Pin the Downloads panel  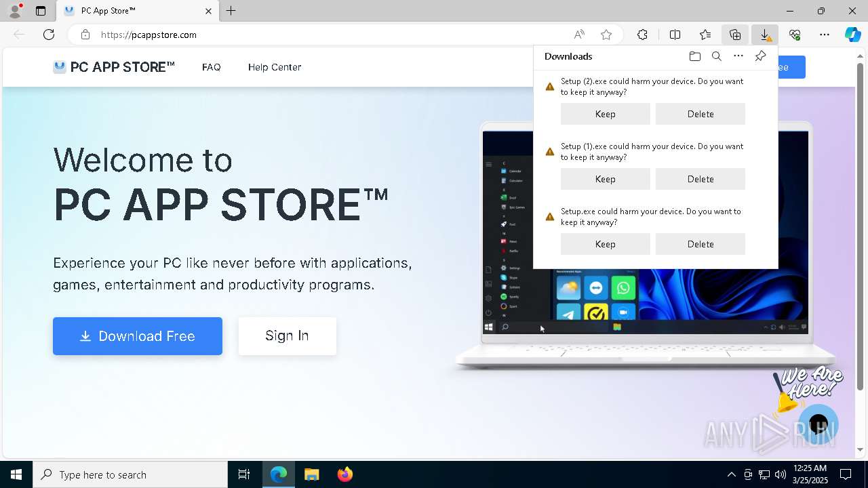coord(760,56)
